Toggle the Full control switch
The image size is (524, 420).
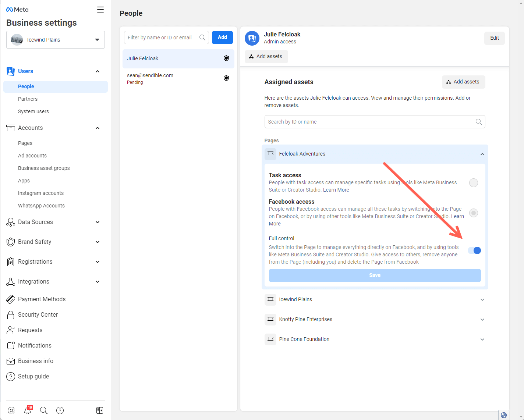click(x=474, y=250)
